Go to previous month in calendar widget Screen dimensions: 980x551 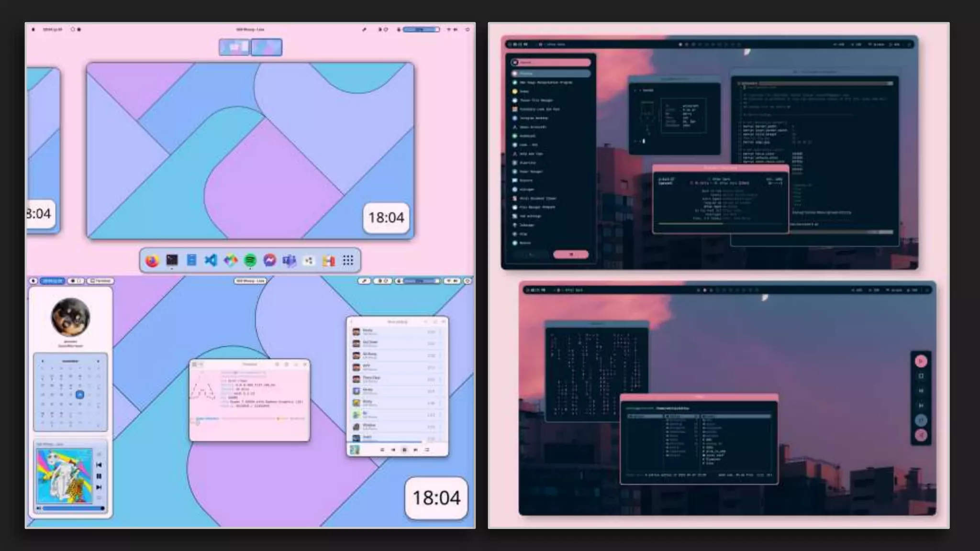[43, 361]
